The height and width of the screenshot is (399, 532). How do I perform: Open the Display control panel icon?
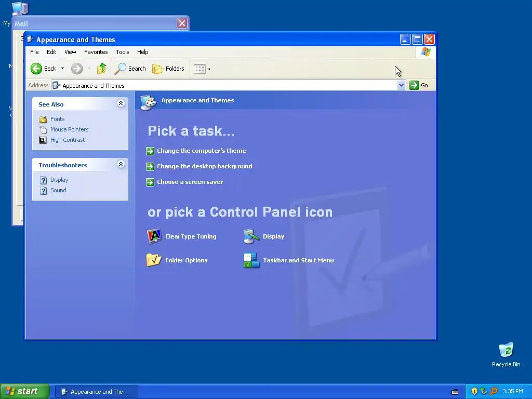(252, 236)
